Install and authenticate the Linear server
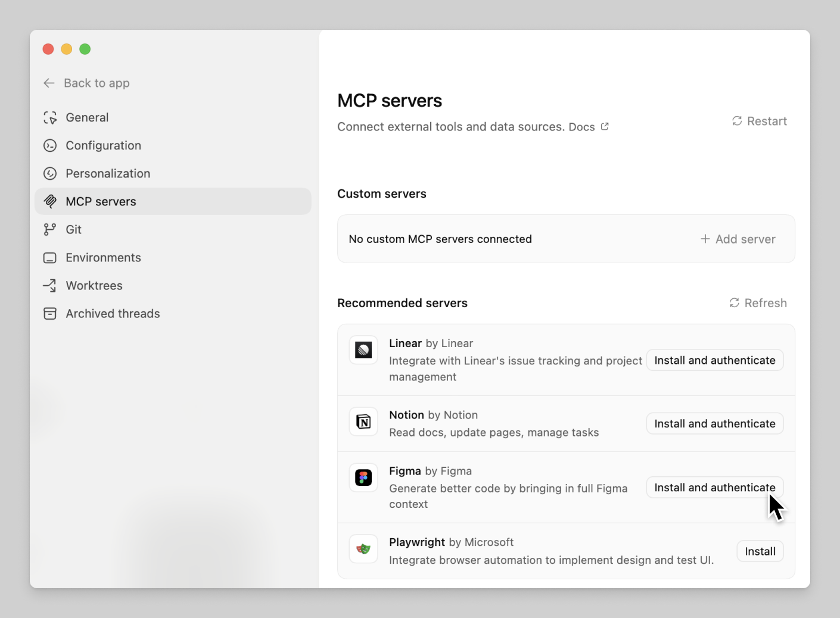Screen dimensions: 840x618 pos(714,360)
